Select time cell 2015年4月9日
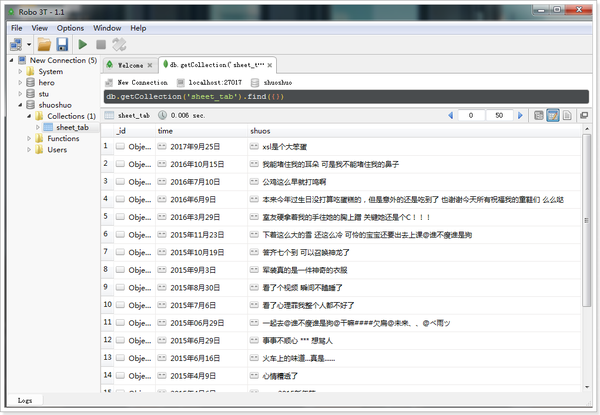600x415 pixels. 201,376
